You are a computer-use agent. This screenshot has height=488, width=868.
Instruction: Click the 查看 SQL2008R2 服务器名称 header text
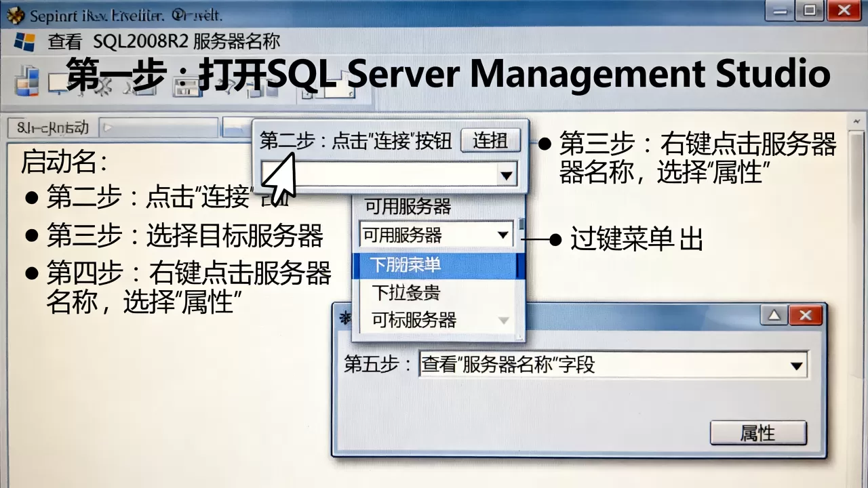pos(163,41)
